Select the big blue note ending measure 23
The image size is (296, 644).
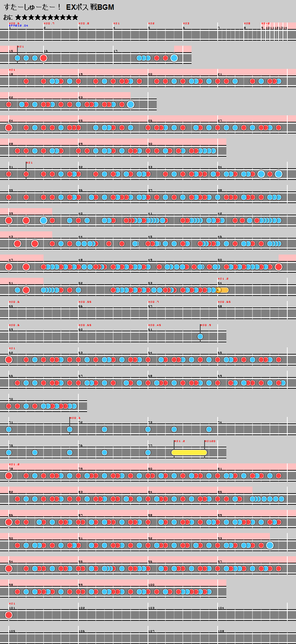point(131,104)
